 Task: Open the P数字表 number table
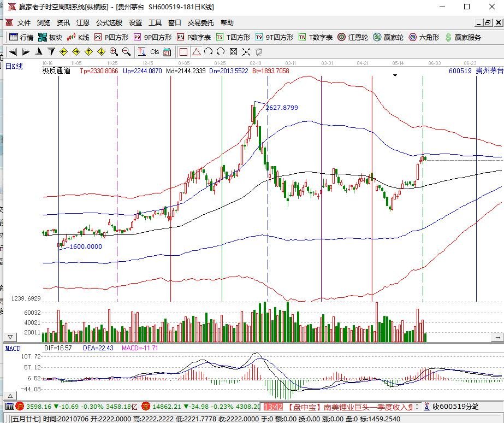coord(194,37)
